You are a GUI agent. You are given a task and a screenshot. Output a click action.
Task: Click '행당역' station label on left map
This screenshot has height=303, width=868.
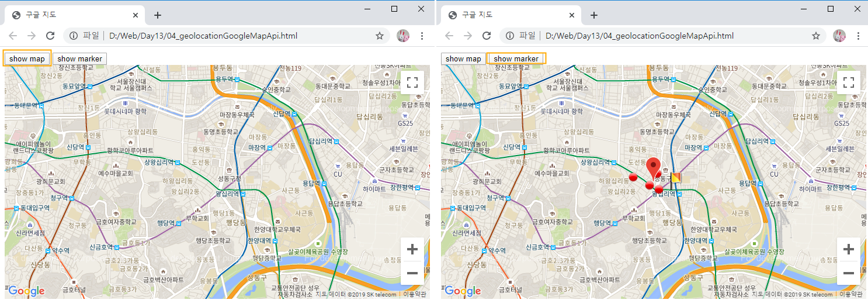[x=166, y=223]
